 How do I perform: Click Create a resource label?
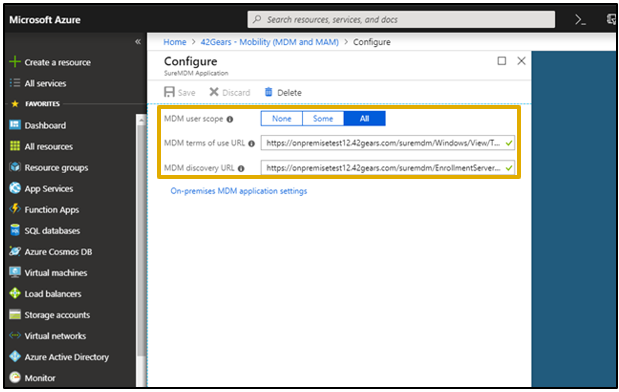pos(57,62)
